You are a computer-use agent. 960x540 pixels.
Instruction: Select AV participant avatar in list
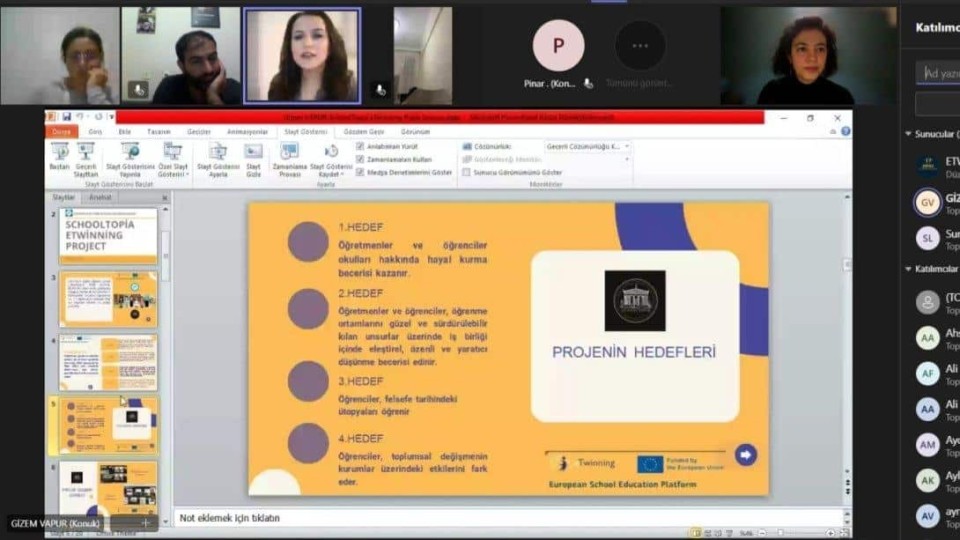(x=927, y=516)
